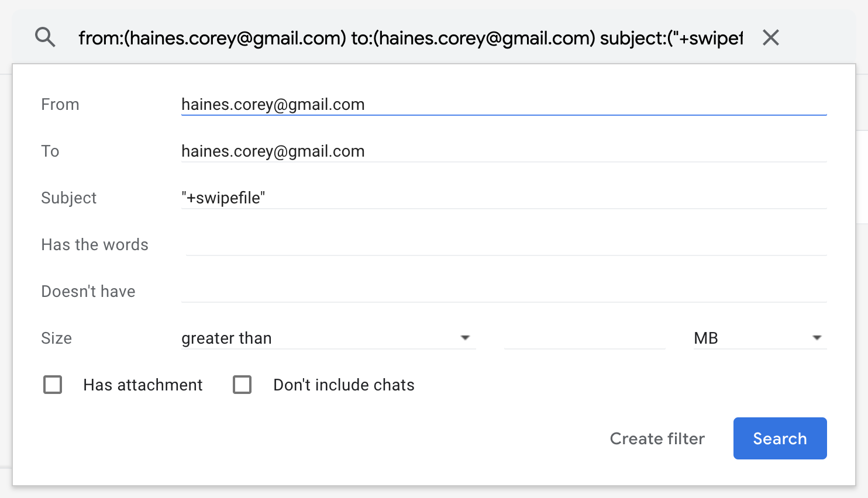Select the Subject field with +swipefile
The image size is (868, 498).
[x=503, y=198]
